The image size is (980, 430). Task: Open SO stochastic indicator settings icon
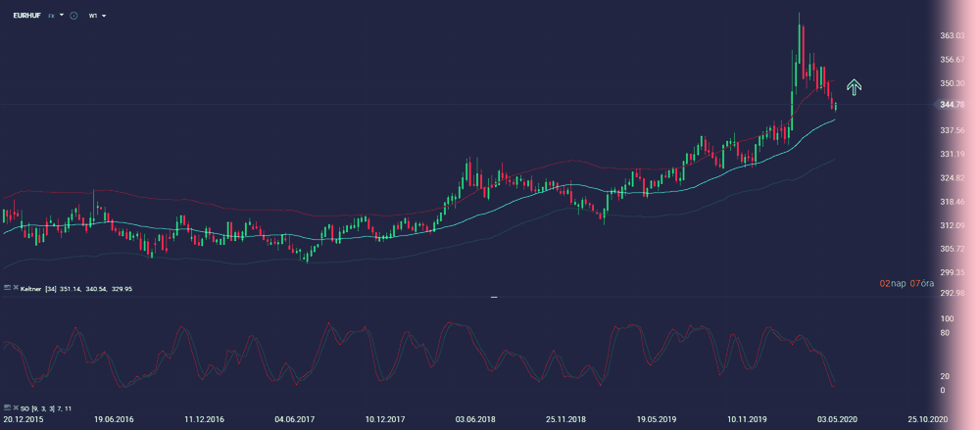pos(5,407)
